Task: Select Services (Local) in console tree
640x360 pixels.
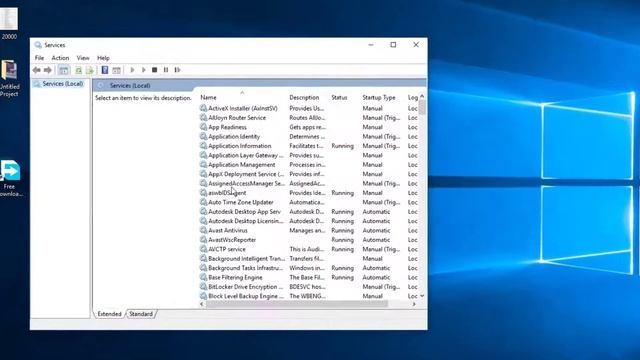Action: pyautogui.click(x=62, y=84)
